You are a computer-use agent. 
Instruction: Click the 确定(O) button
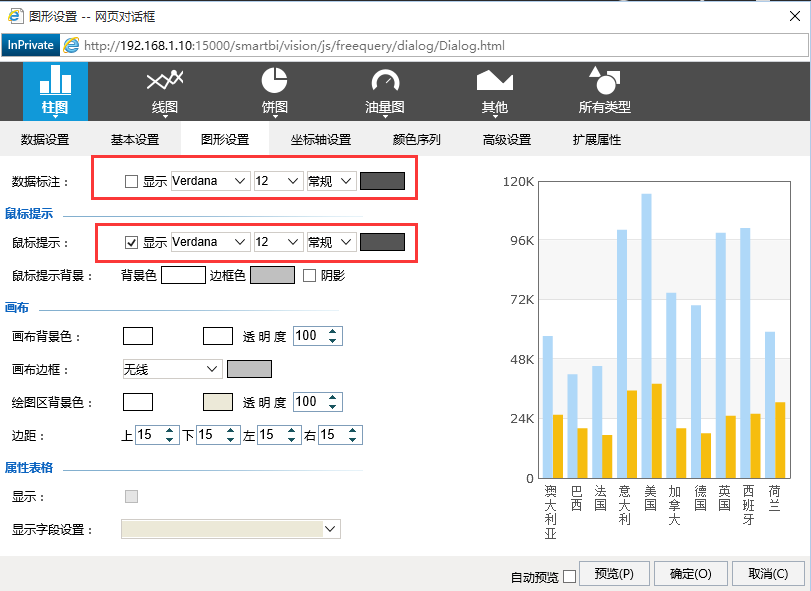[x=690, y=574]
